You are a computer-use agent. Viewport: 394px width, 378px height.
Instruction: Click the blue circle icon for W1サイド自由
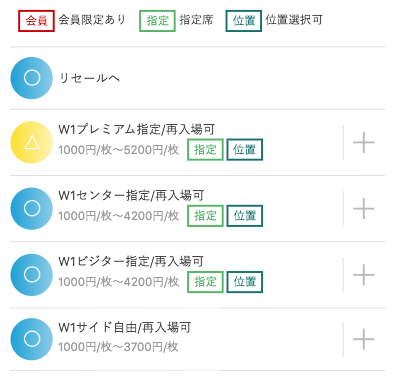click(32, 339)
